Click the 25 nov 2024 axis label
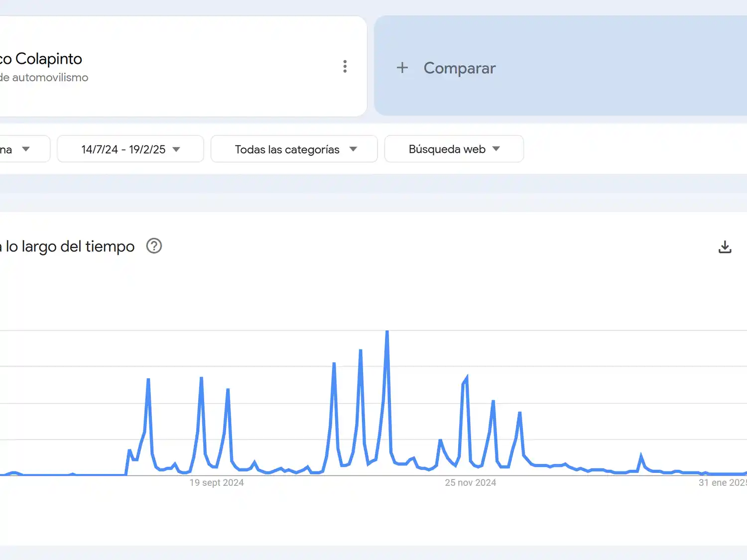747x560 pixels. 470,483
